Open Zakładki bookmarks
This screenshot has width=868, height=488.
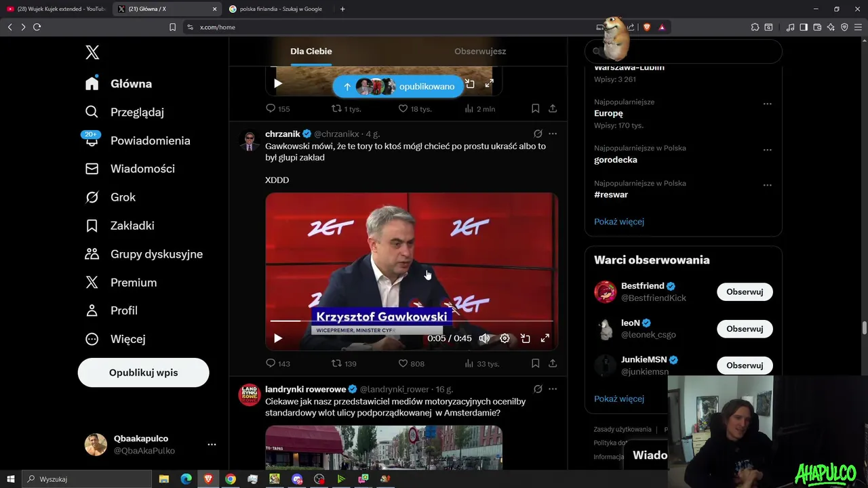119,226
